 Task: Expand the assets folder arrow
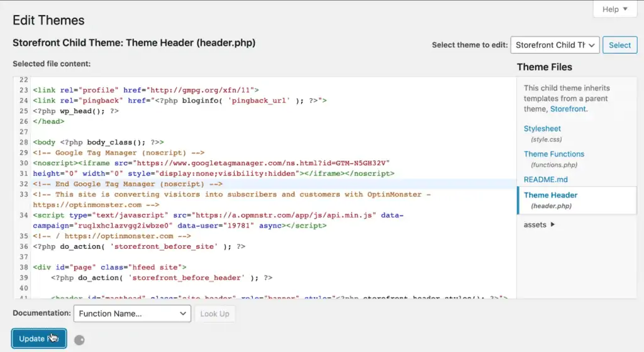point(552,224)
